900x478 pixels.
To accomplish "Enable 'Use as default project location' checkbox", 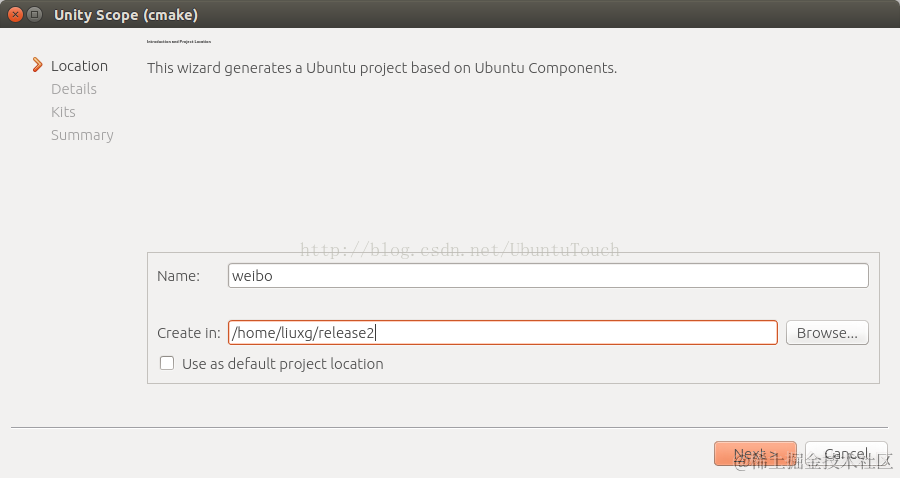I will 167,364.
